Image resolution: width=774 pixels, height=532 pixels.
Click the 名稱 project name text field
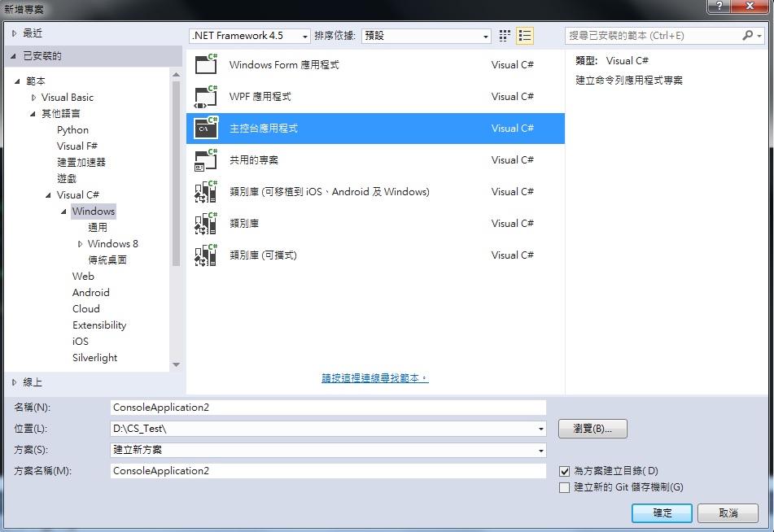pos(328,408)
